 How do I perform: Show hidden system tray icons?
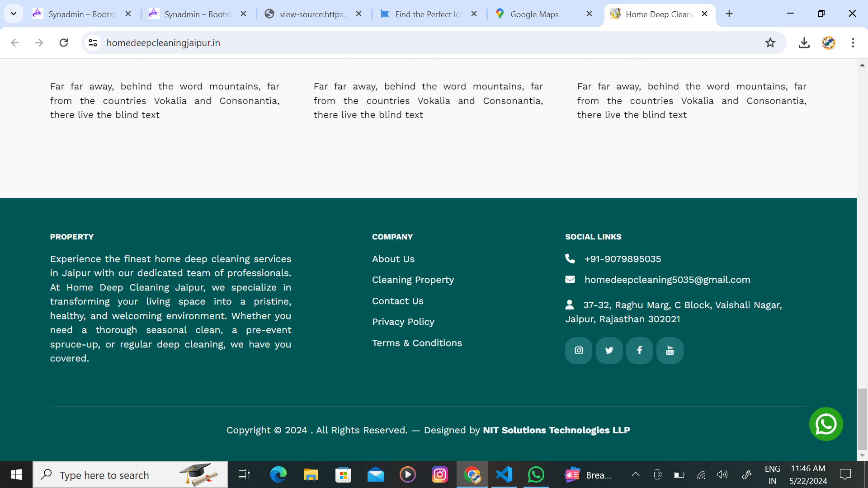pos(635,474)
